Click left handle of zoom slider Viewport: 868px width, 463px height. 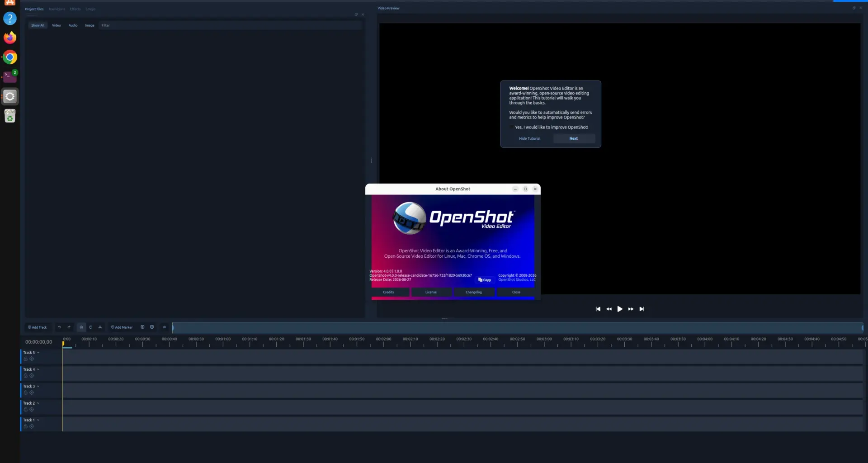pos(173,328)
